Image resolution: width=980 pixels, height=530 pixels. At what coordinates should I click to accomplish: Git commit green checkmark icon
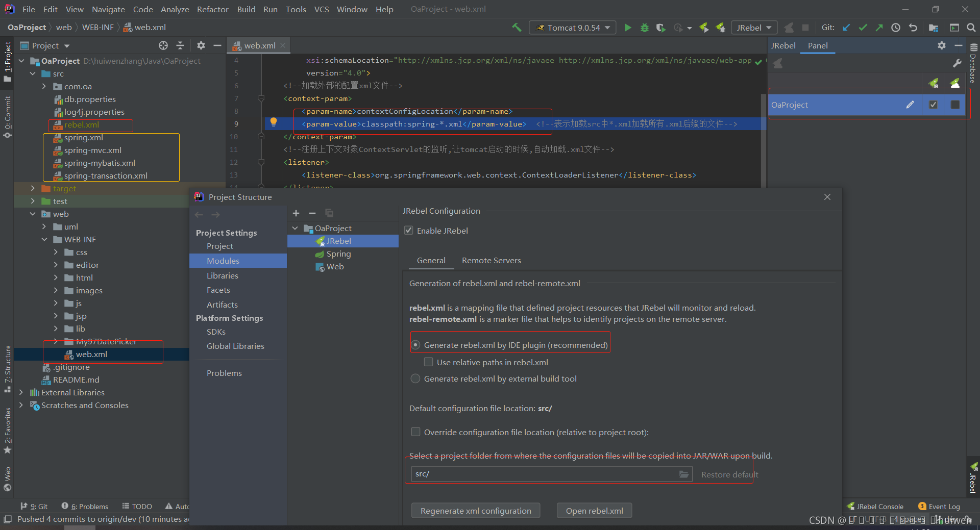(x=863, y=28)
